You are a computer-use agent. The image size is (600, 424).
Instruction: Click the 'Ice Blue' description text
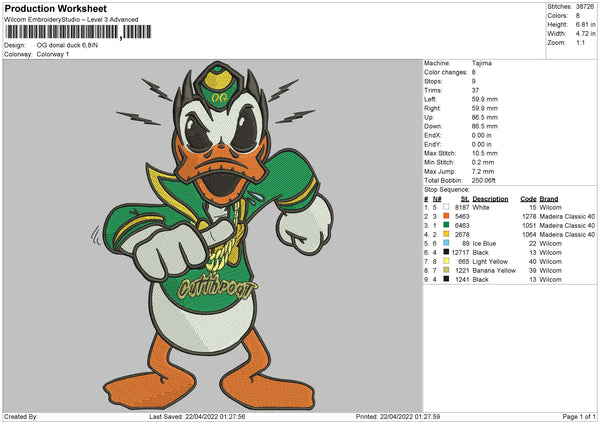(x=484, y=243)
